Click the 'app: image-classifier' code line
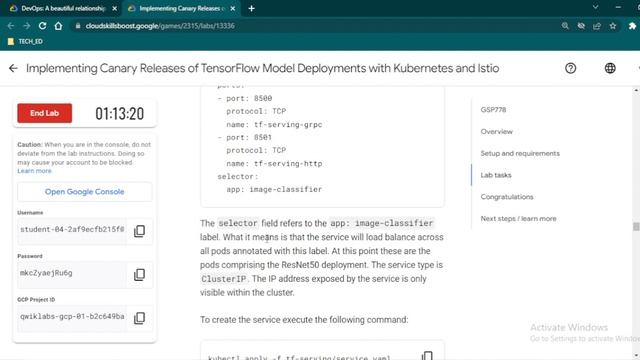 click(x=274, y=189)
